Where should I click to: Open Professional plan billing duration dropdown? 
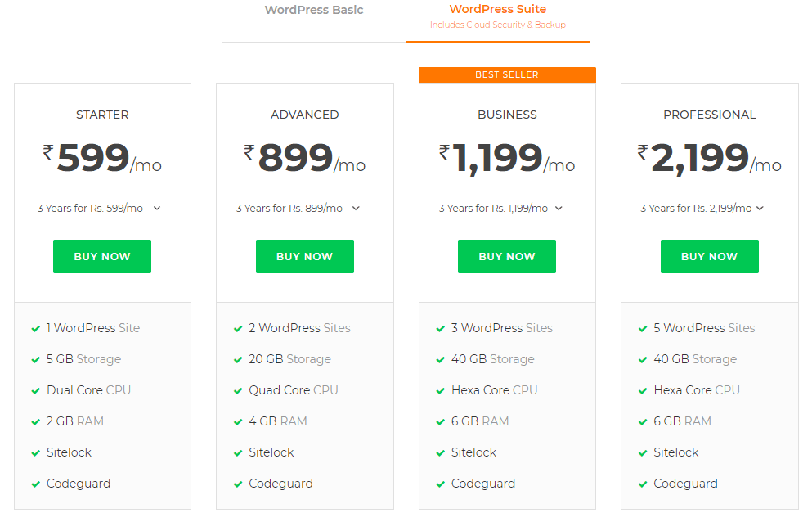[760, 208]
